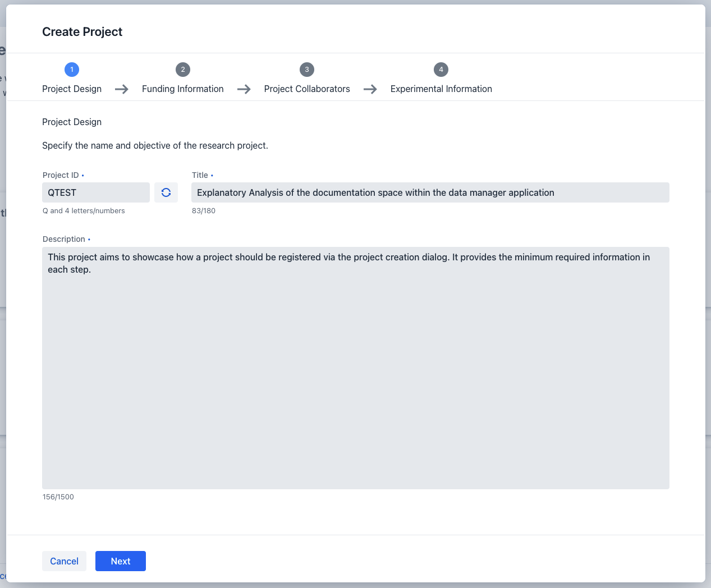This screenshot has width=711, height=588.
Task: Click the "Q and 4 letters/numbers" hint
Action: [84, 211]
